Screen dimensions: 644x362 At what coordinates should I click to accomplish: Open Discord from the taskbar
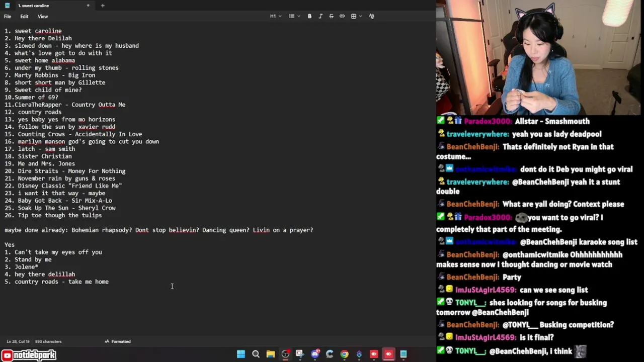point(315,354)
